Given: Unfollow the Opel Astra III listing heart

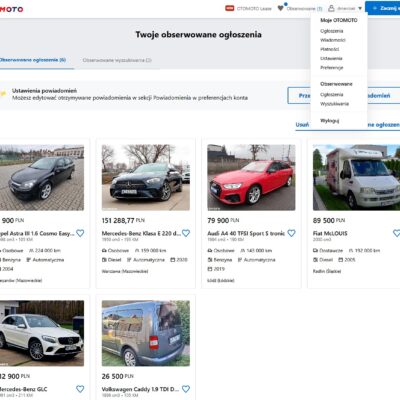Looking at the screenshot, I should tap(80, 233).
